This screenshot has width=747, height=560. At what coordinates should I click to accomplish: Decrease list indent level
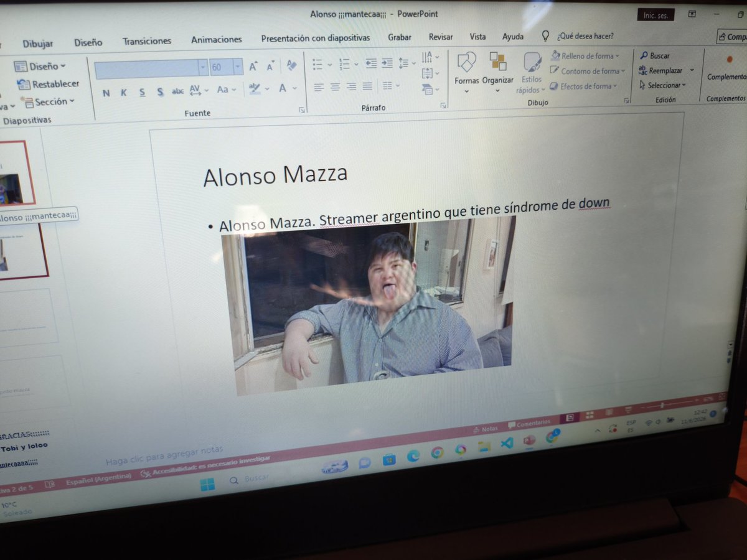371,63
